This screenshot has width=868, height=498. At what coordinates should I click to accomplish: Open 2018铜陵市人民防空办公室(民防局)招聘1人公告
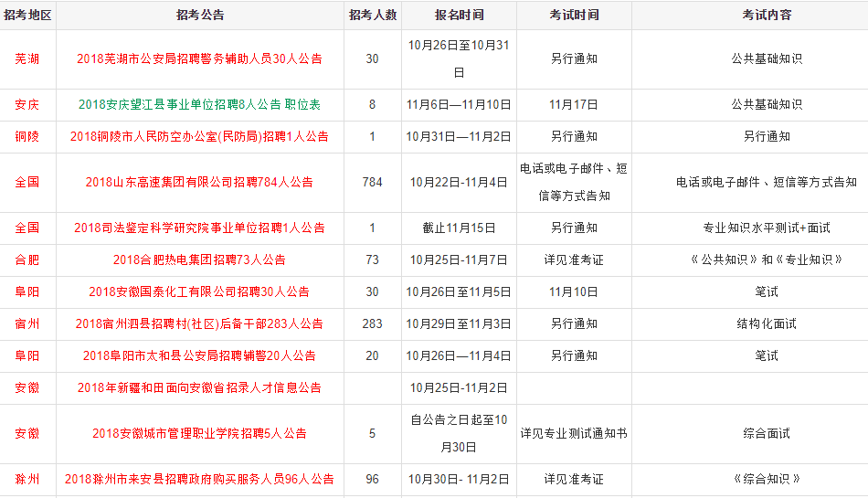click(199, 137)
